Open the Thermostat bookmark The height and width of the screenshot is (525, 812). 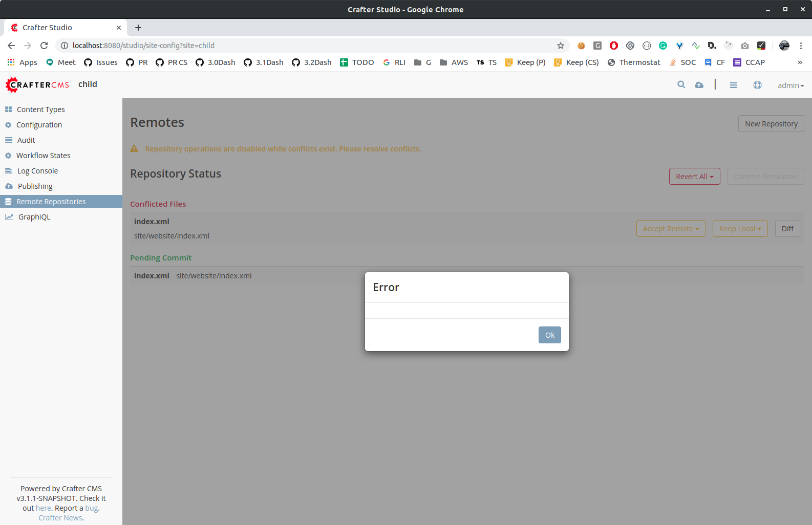(634, 62)
